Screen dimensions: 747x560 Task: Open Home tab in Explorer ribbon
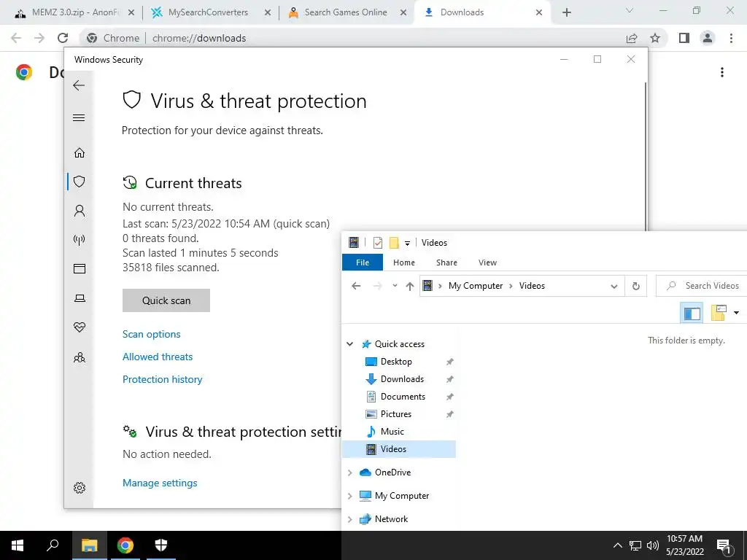404,262
